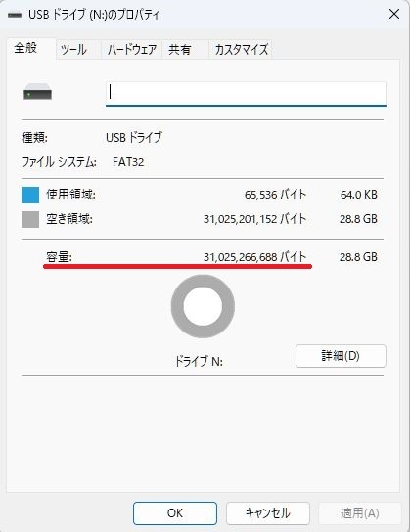The image size is (410, 532).
Task: Confirm with the OK button
Action: [175, 513]
